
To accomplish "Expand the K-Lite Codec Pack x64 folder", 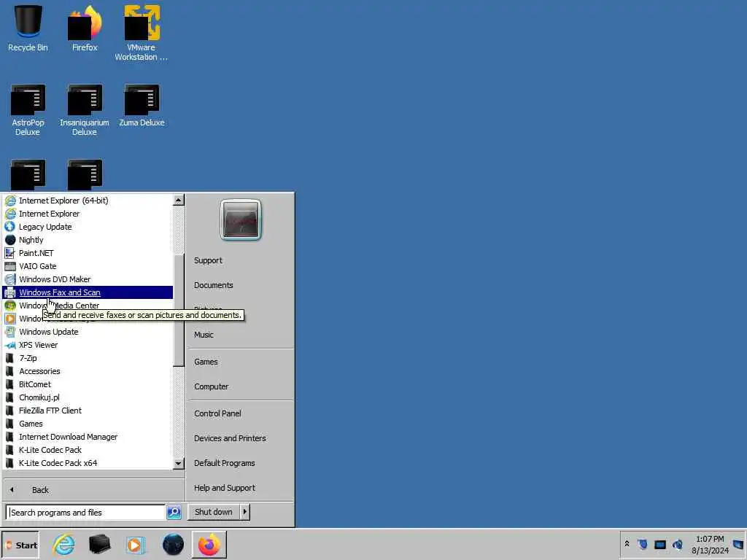I will 88,463.
